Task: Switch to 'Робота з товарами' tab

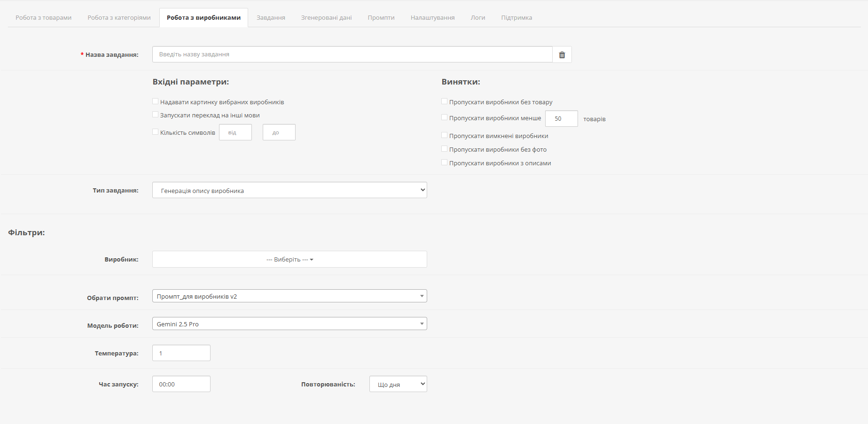Action: click(44, 18)
